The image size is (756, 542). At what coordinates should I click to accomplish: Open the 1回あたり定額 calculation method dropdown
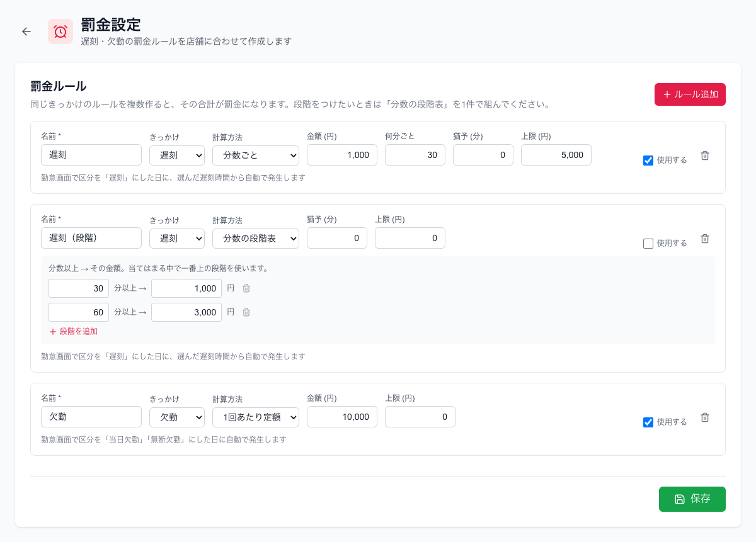coord(256,417)
